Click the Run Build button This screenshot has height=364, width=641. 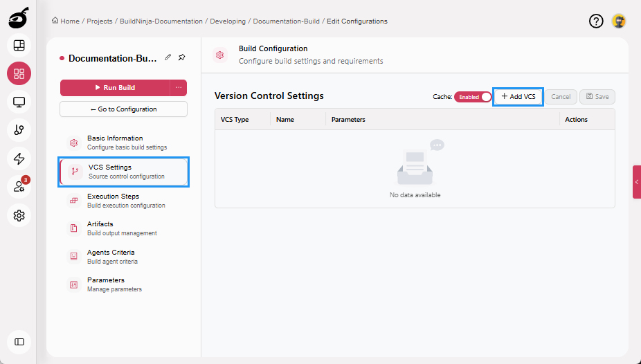pyautogui.click(x=115, y=87)
